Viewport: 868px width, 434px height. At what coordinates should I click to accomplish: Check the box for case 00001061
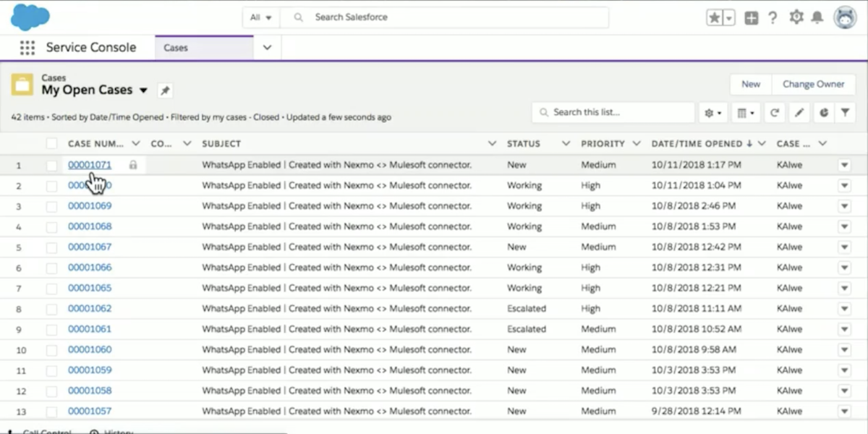51,329
